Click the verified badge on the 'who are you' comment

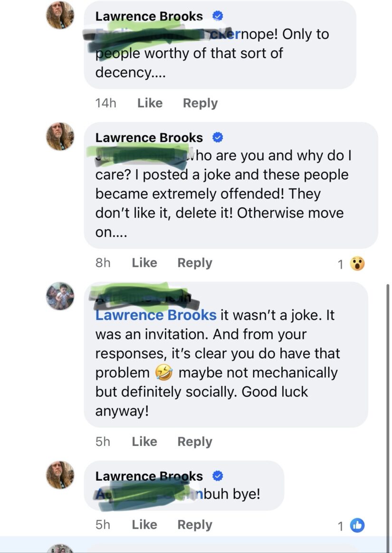click(x=218, y=137)
